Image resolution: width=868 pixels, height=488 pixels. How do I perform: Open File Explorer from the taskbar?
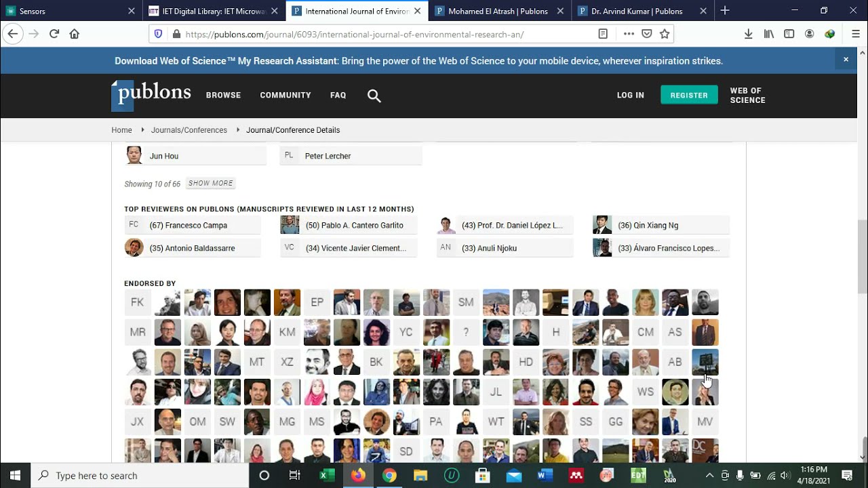420,475
